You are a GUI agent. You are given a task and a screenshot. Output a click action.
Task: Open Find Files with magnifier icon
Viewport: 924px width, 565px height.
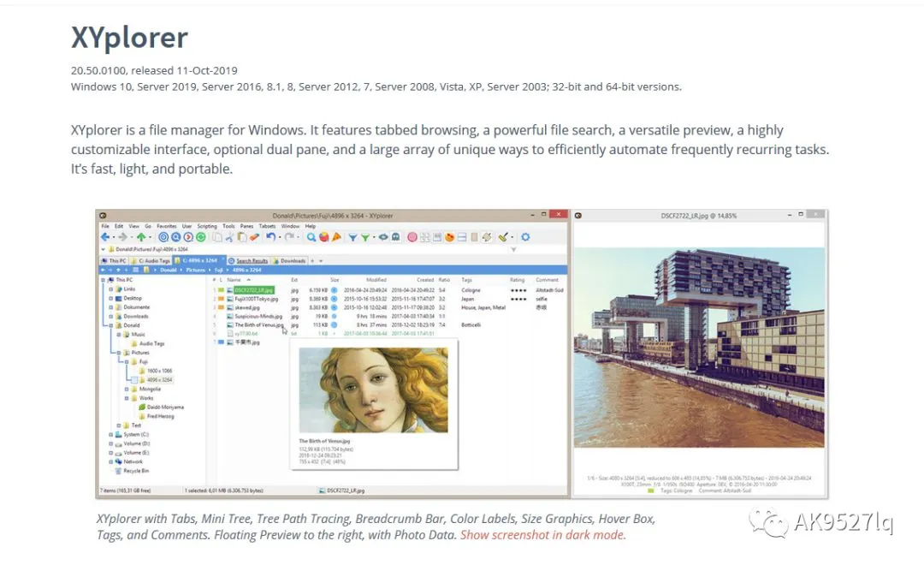311,237
